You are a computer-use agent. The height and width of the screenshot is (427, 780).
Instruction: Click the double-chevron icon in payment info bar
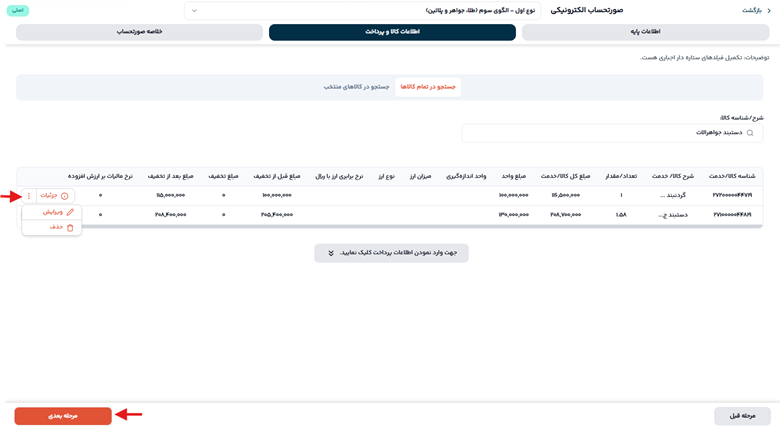coord(331,253)
